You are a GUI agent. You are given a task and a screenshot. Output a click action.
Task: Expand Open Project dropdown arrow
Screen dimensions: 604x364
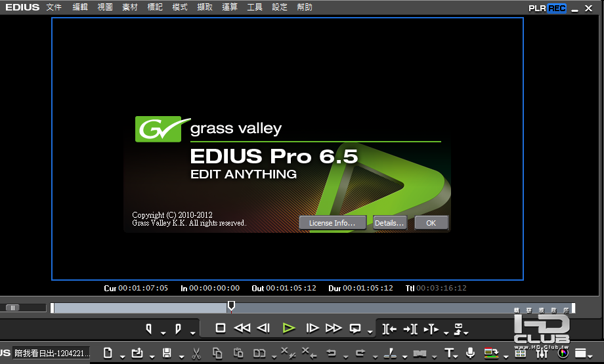click(152, 357)
